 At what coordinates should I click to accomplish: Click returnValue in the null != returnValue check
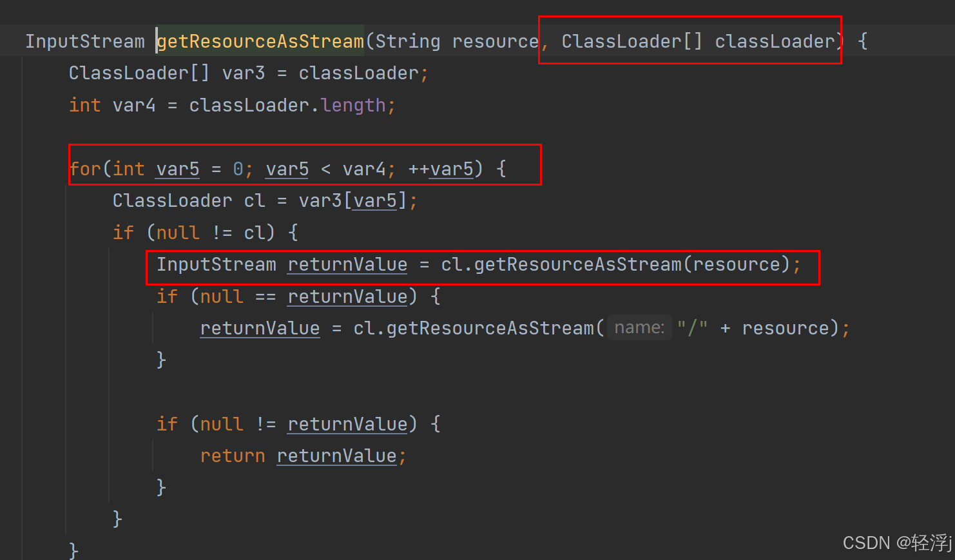coord(347,424)
